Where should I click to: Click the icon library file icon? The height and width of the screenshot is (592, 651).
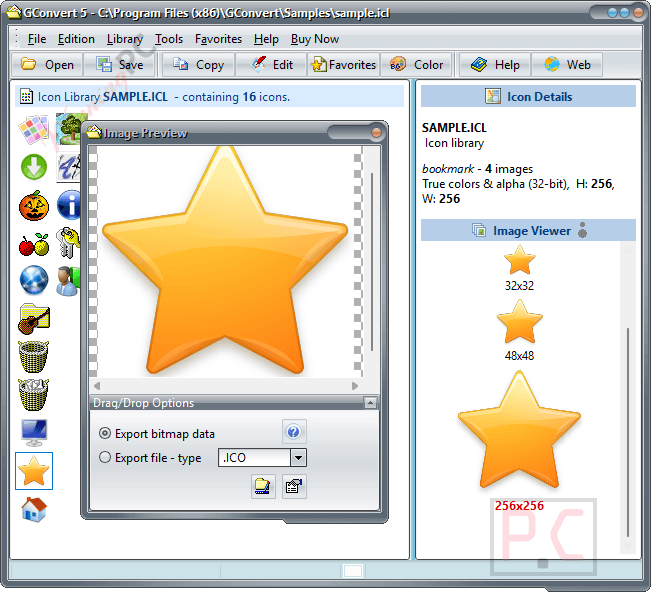coord(26,96)
